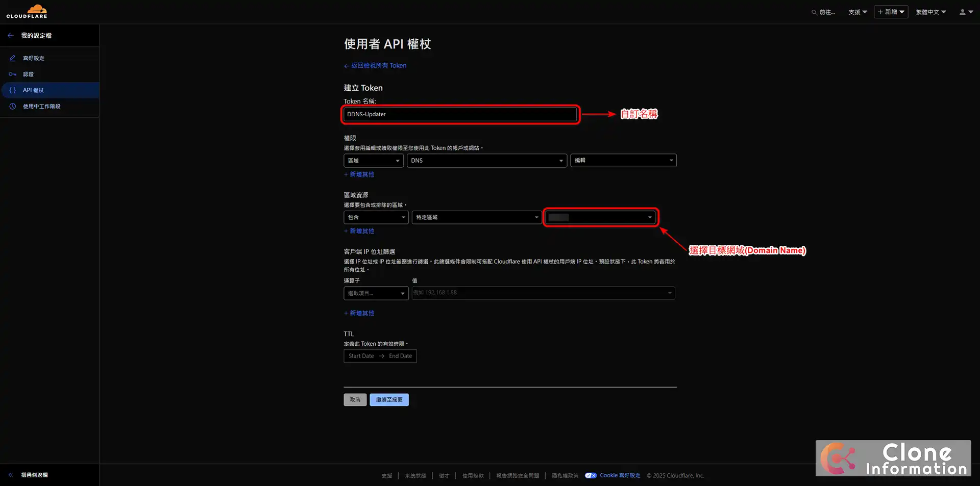Image resolution: width=980 pixels, height=486 pixels.
Task: Select the pencil icon for 喜好設定
Action: point(12,58)
